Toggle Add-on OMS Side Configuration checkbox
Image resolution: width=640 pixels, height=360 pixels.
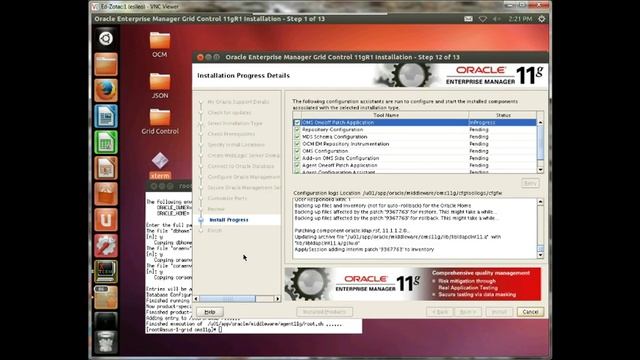pyautogui.click(x=297, y=158)
